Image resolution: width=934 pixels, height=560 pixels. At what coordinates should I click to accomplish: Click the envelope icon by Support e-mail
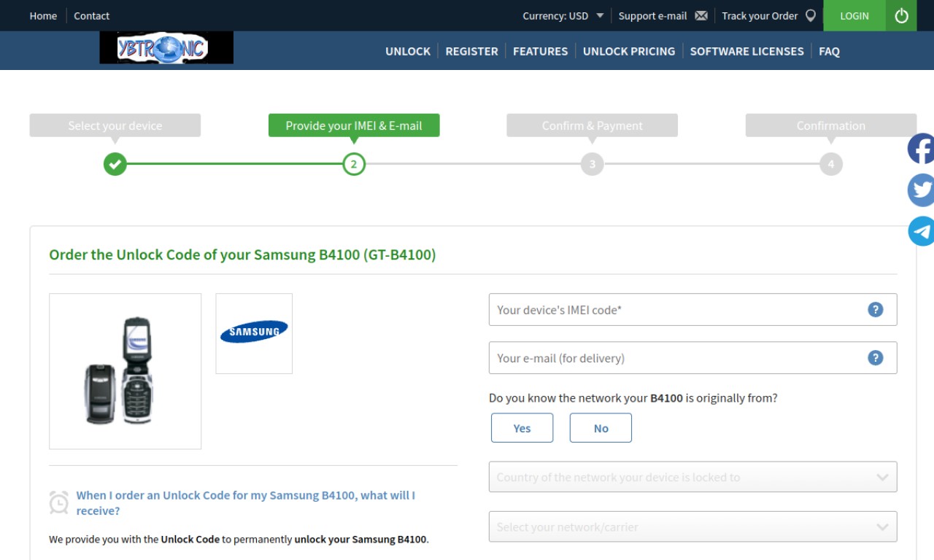pos(701,15)
